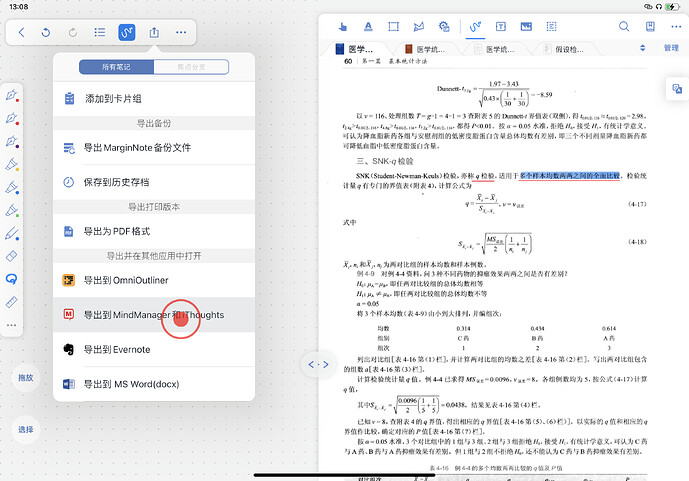Switch to the 假设检... document tab
Screen dimensions: 689x481
(x=565, y=49)
